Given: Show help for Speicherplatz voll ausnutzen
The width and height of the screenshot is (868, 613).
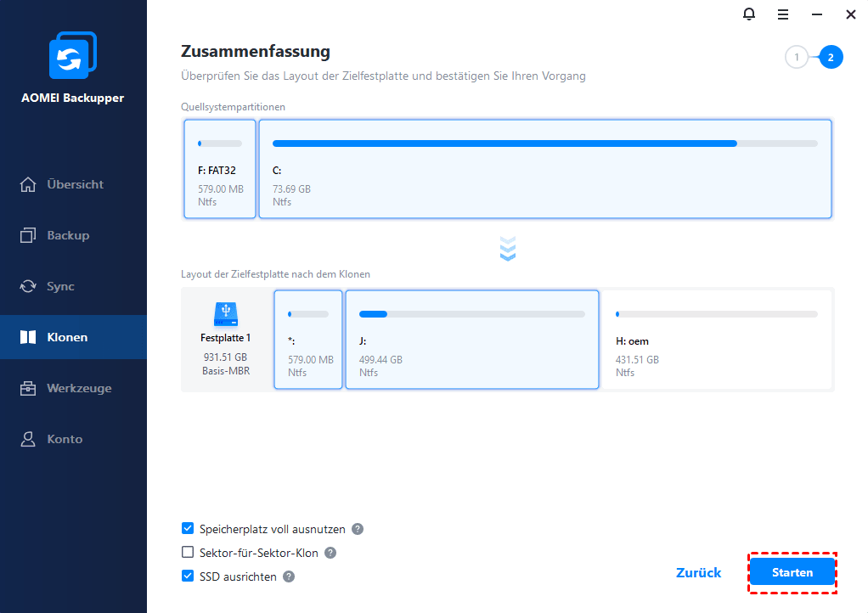Looking at the screenshot, I should 358,529.
